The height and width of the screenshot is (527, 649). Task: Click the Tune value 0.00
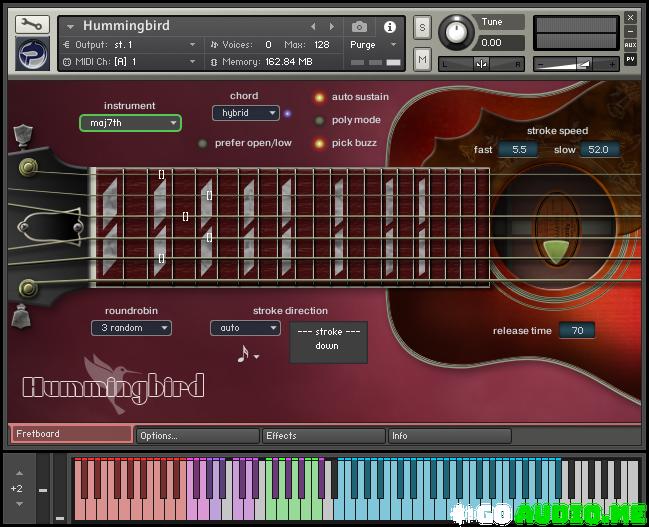(x=500, y=43)
